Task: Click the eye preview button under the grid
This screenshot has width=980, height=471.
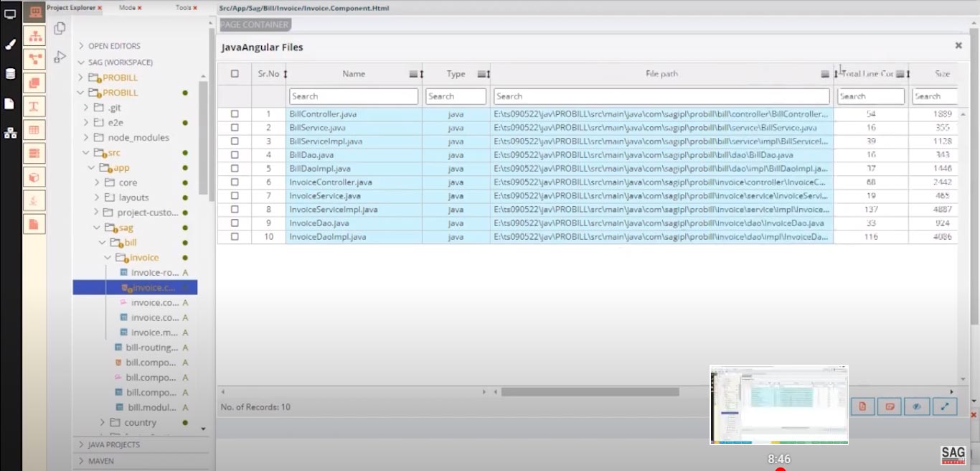Action: (x=917, y=406)
